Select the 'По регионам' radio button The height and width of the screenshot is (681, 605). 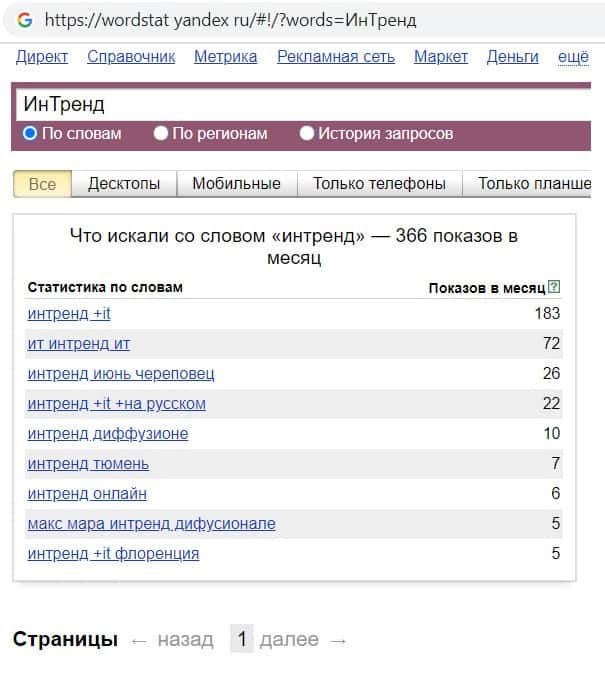(161, 133)
